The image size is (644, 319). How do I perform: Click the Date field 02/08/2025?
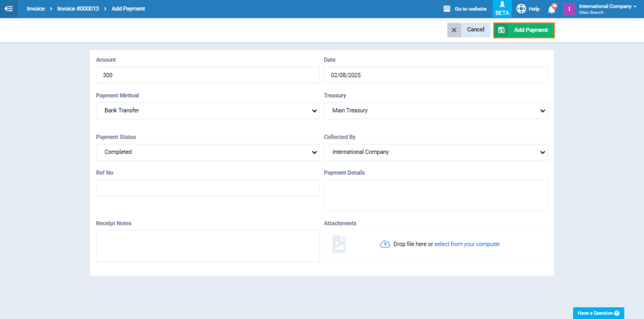[436, 75]
